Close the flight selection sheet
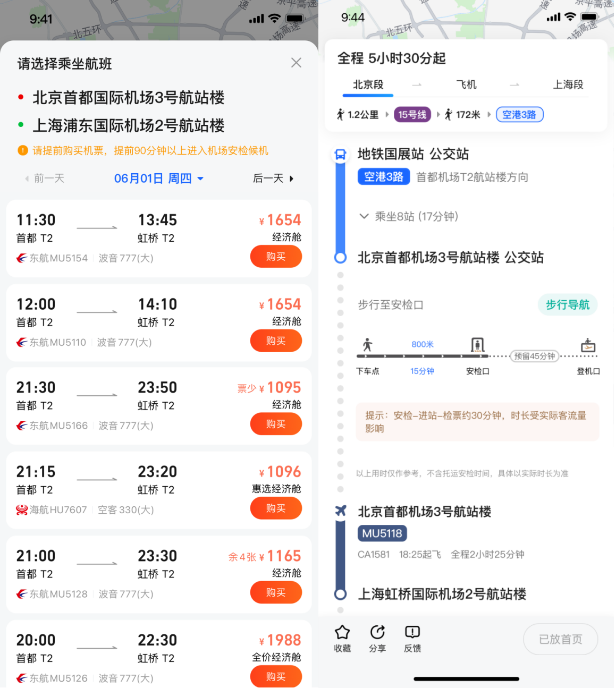Screen dimensions: 616x688 click(296, 63)
